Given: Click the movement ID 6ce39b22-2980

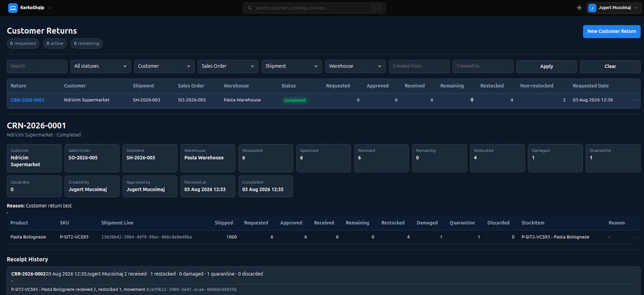Looking at the screenshot, I should coord(191,289).
